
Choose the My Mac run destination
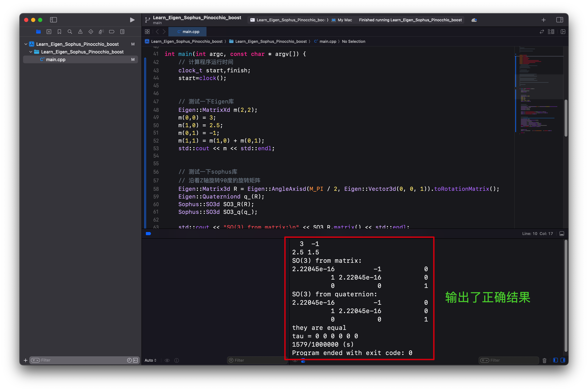(x=342, y=20)
